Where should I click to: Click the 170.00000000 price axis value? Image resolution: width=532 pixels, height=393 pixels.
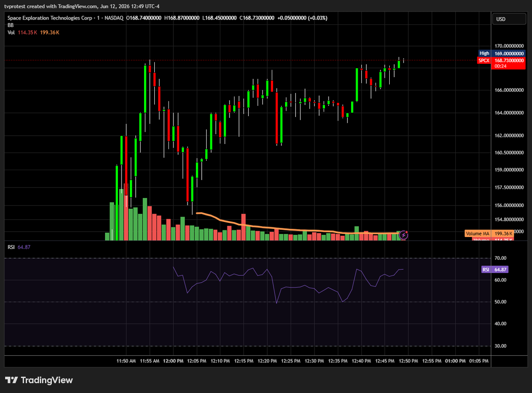pos(509,46)
